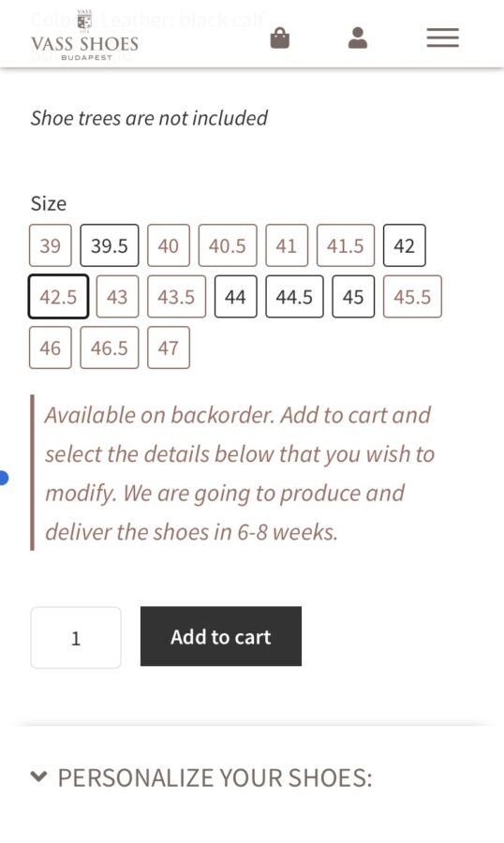Open the user account icon

pyautogui.click(x=358, y=38)
